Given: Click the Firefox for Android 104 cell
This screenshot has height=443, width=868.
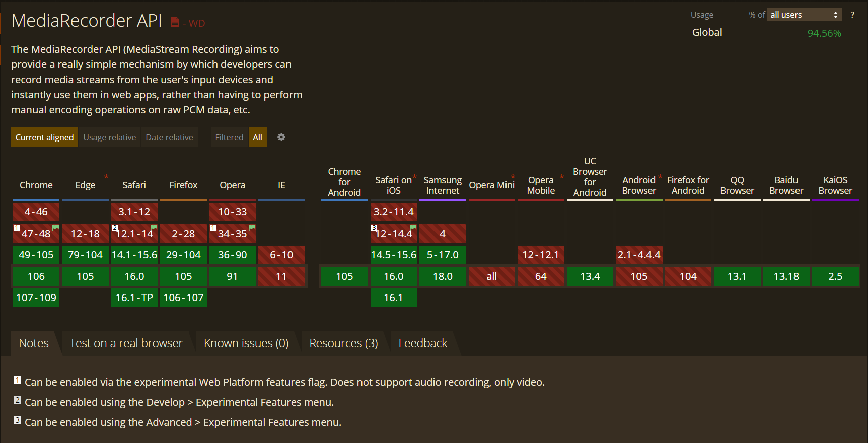Looking at the screenshot, I should click(x=688, y=276).
